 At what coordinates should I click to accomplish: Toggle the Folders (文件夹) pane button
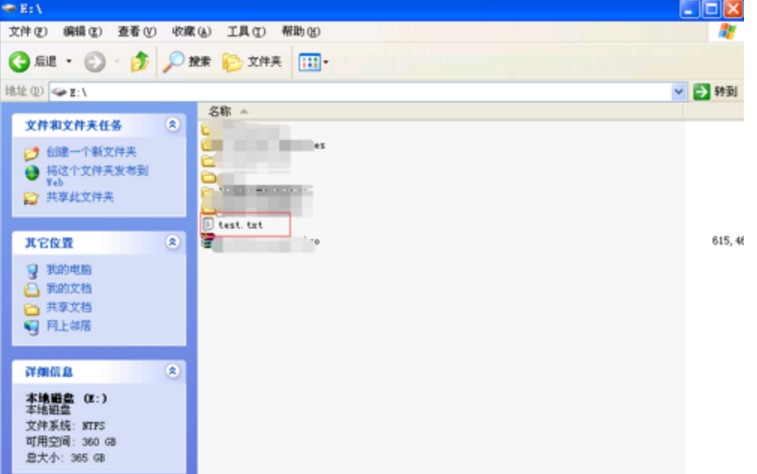tap(252, 62)
